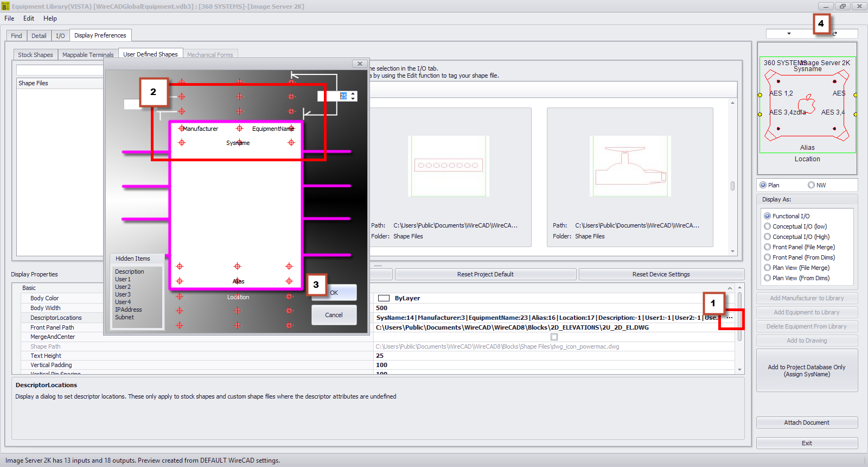Click rightmost crosshair in the Sysname row

pyautogui.click(x=291, y=143)
